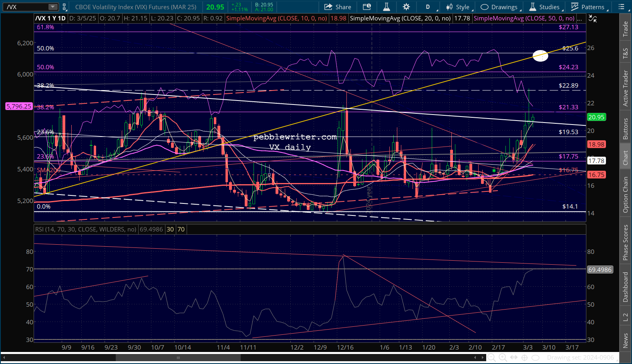Open chart settings gear icon
632x364 pixels.
click(x=406, y=7)
